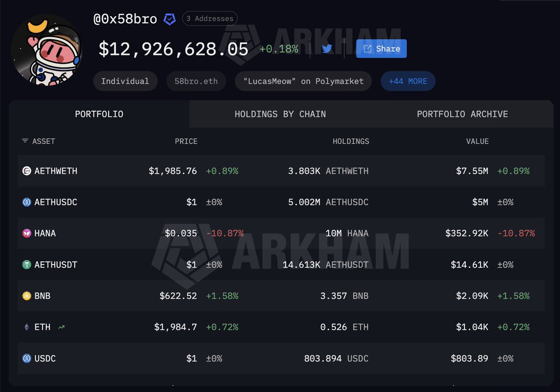Click the blue Arkham verified badge icon

(169, 19)
